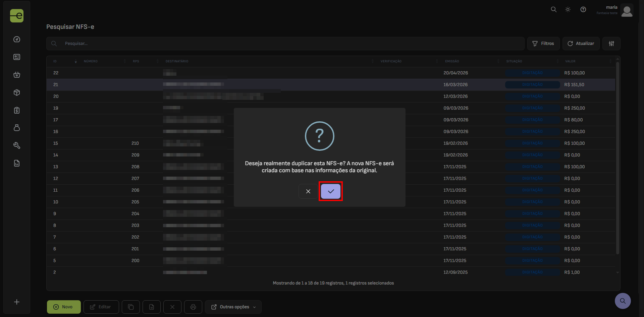Cancel the duplicate dialog with the X button
This screenshot has height=317, width=644.
[x=308, y=191]
